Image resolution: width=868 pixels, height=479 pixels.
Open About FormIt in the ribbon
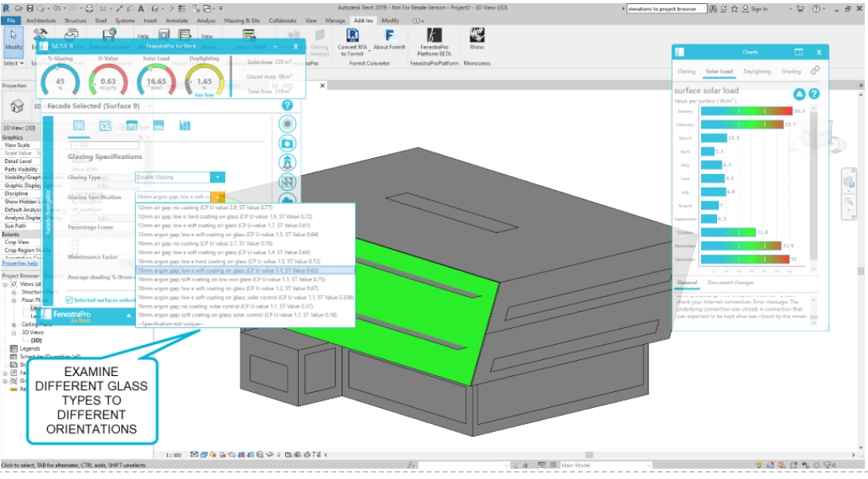pos(389,40)
